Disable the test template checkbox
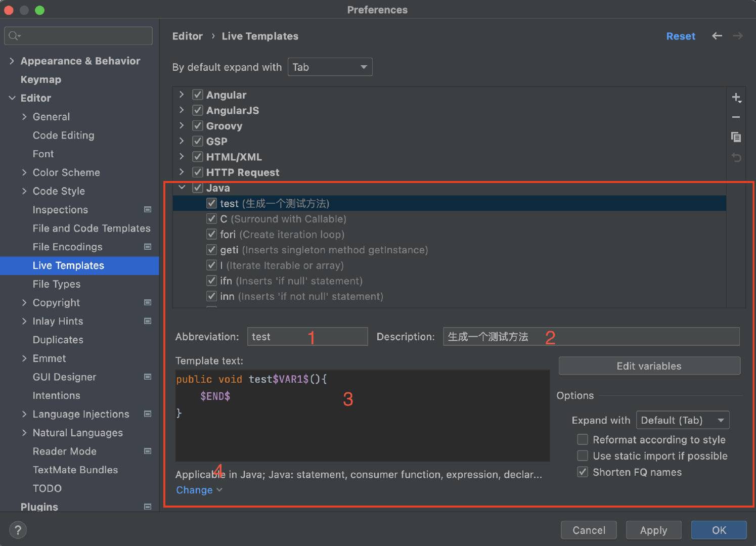756x546 pixels. tap(212, 203)
